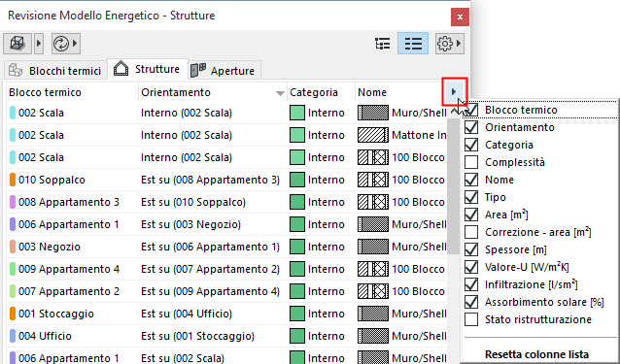Close the Revisione Modello Energetico window
Viewport: 620px width, 364px height.
coord(460,17)
